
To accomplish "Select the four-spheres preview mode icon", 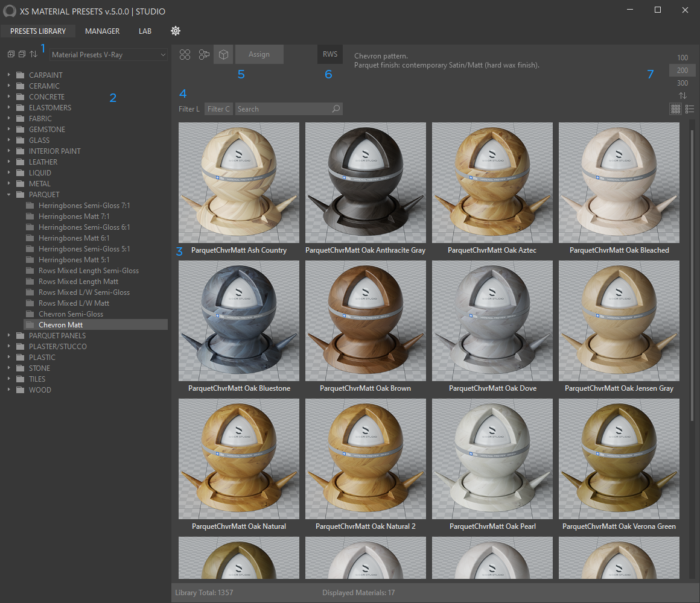I will pyautogui.click(x=185, y=54).
